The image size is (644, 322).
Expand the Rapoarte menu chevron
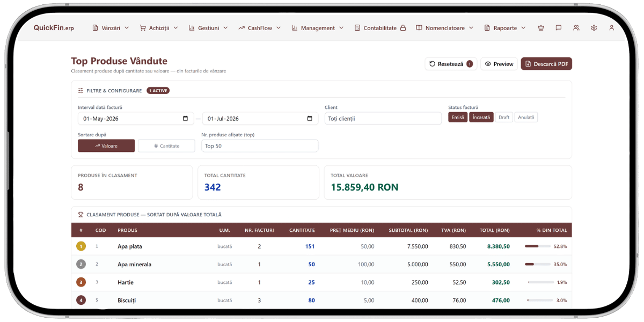pos(523,28)
